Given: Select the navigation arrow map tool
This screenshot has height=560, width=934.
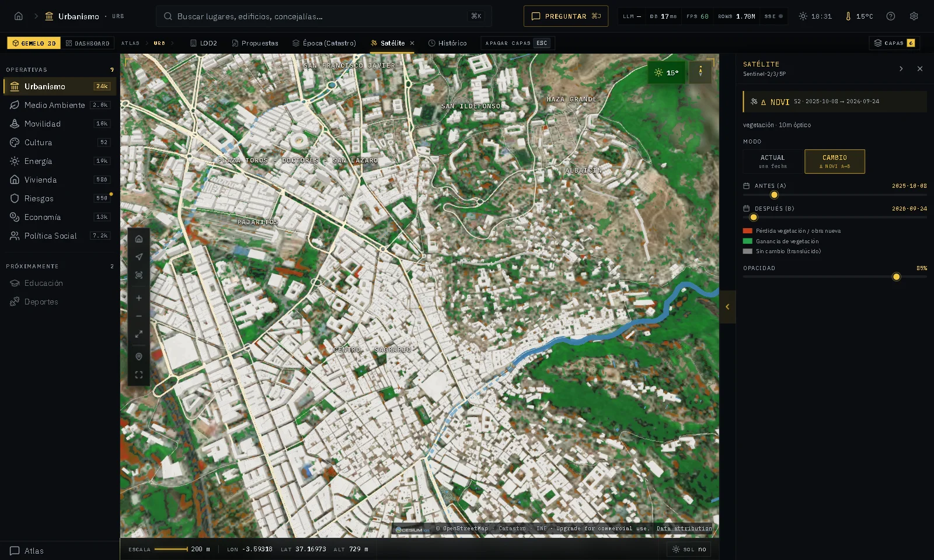Looking at the screenshot, I should [x=139, y=257].
